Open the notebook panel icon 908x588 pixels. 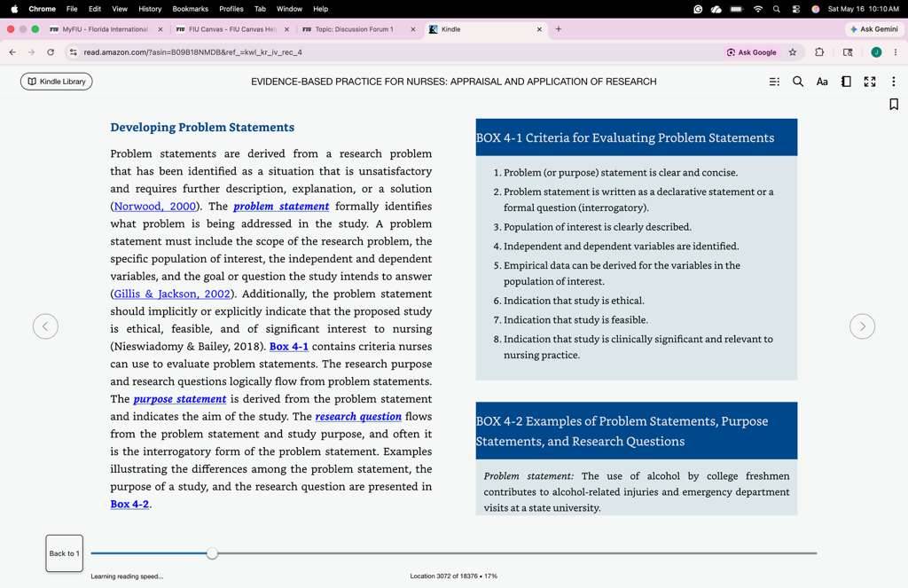(x=846, y=82)
